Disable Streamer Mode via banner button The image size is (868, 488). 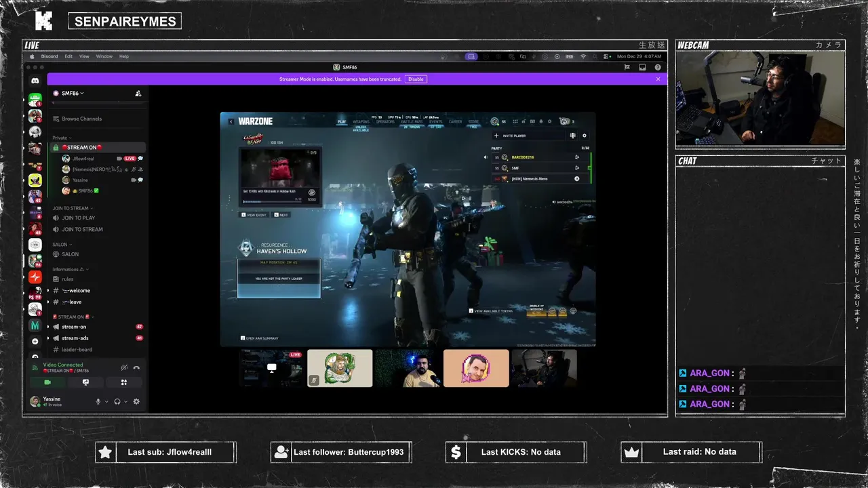(x=416, y=79)
